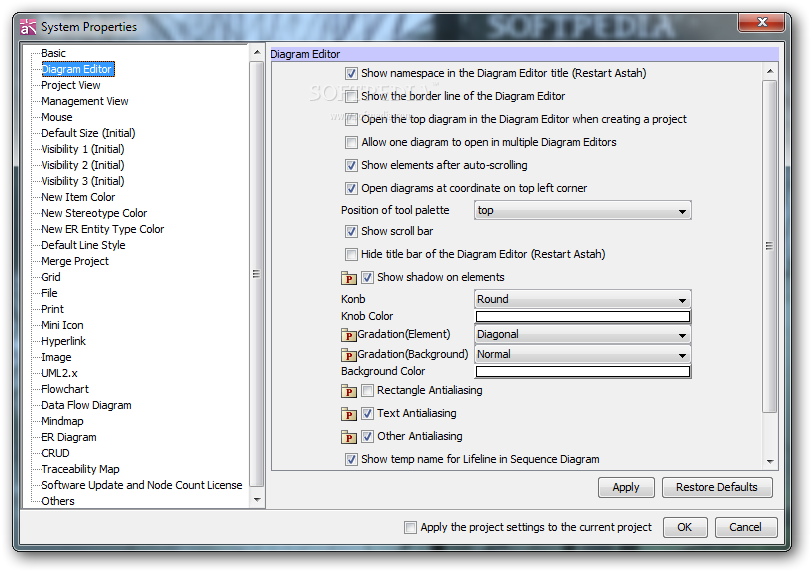812x572 pixels.
Task: Open Software Update and Node Count License
Action: click(x=142, y=486)
